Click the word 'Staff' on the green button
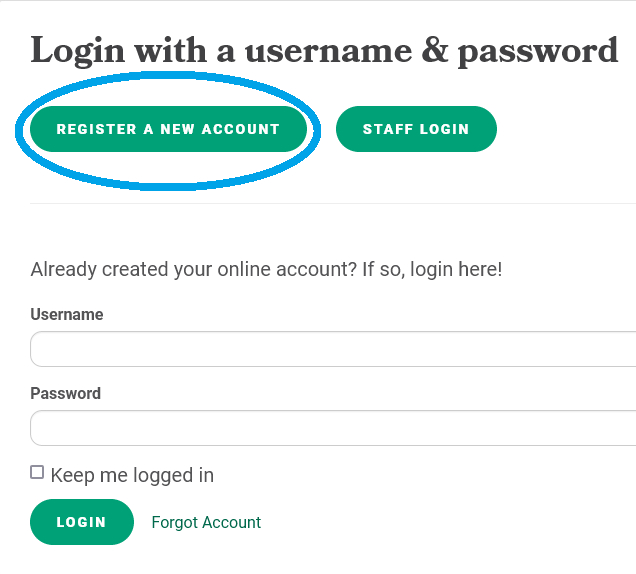The image size is (636, 574). pyautogui.click(x=385, y=129)
